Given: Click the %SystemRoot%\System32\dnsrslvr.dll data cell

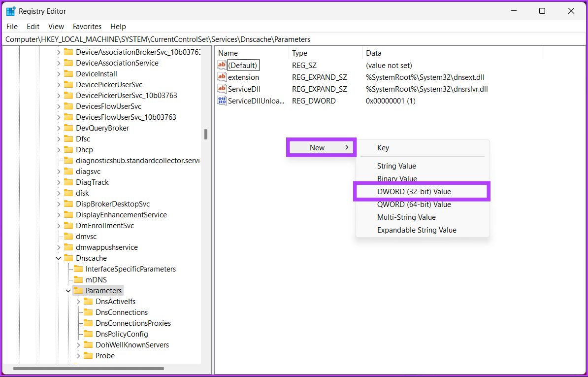Looking at the screenshot, I should coord(427,89).
